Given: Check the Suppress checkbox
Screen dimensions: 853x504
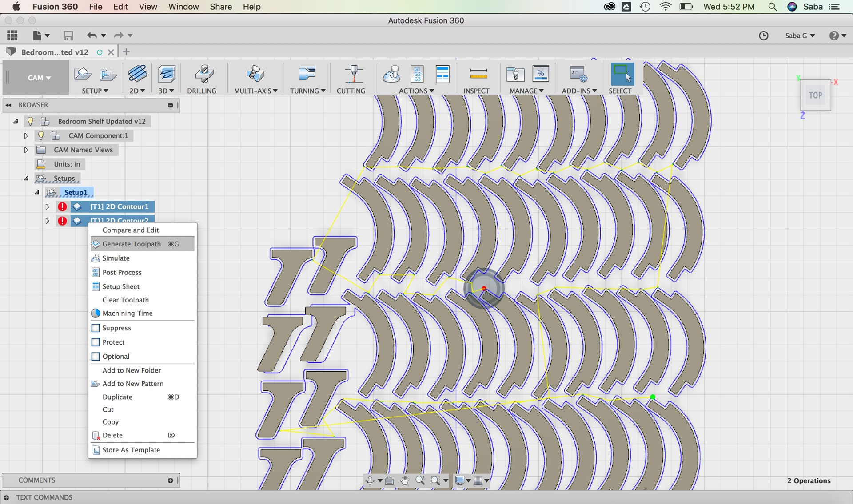Looking at the screenshot, I should 96,328.
